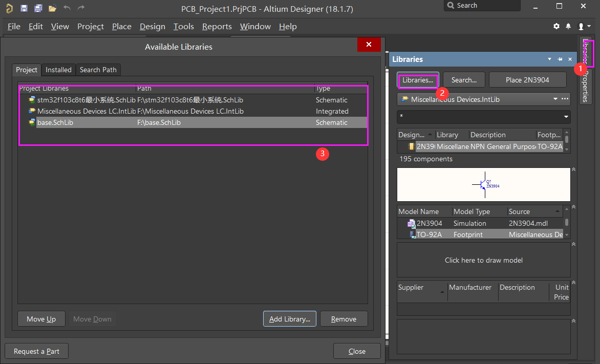Click the 2N3904 component icon in list
This screenshot has height=364, width=600.
[x=412, y=146]
